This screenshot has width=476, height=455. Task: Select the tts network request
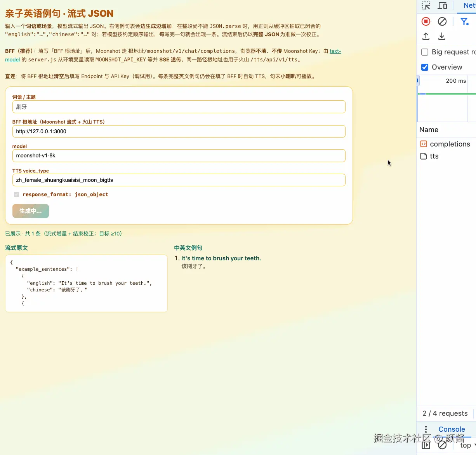coord(434,156)
